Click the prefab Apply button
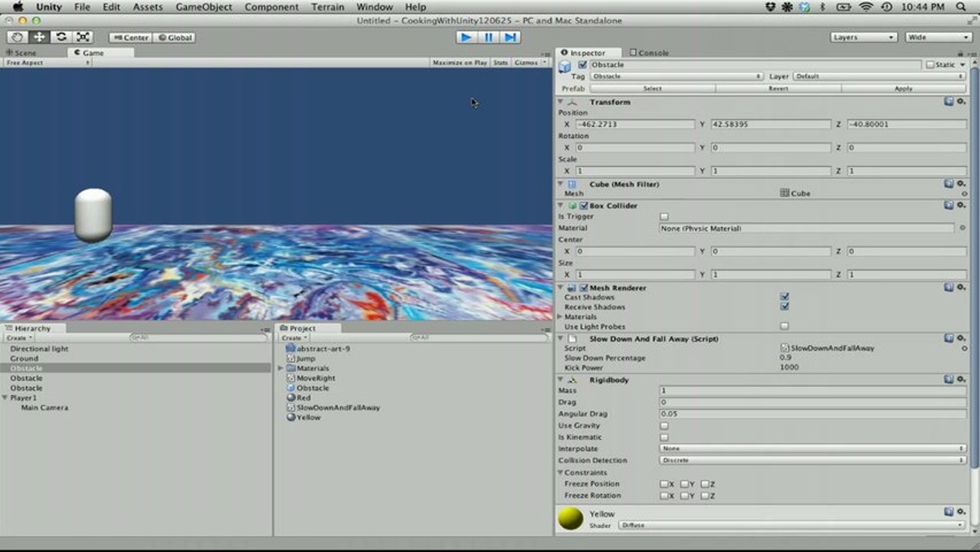980x552 pixels. pos(903,88)
